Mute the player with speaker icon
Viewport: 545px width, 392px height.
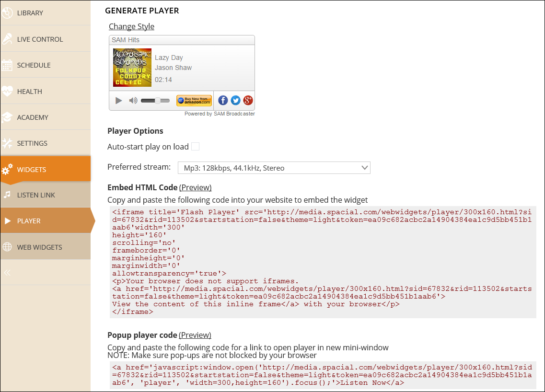coord(133,101)
